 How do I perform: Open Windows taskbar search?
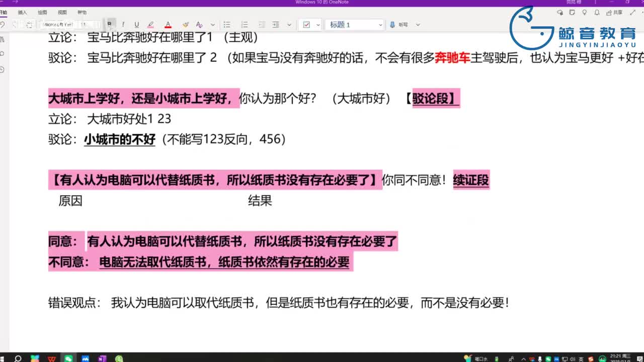point(18,358)
